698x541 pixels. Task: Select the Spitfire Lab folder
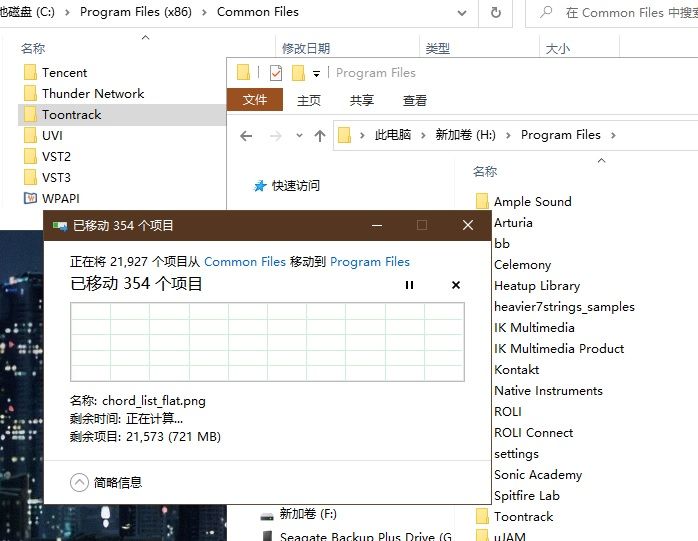tap(527, 496)
